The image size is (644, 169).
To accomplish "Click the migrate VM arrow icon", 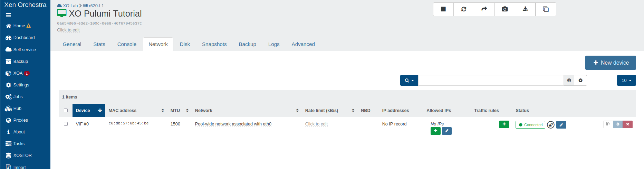I will pyautogui.click(x=484, y=9).
